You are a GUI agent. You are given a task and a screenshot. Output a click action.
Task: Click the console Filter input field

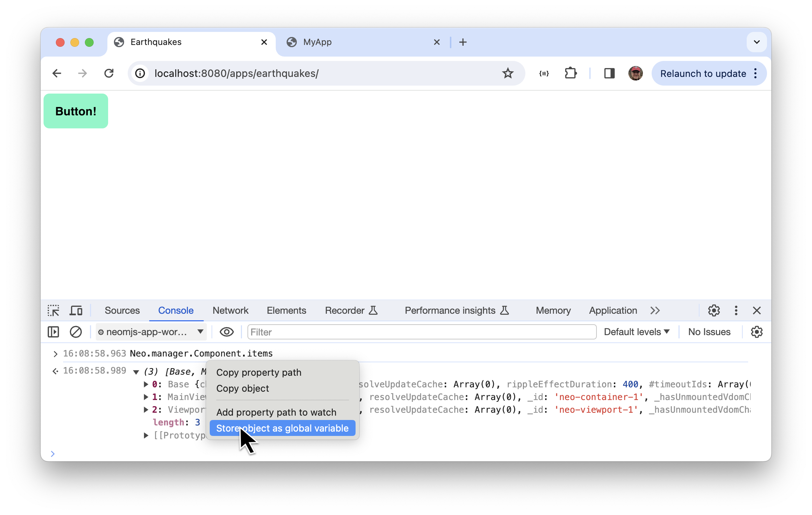422,332
